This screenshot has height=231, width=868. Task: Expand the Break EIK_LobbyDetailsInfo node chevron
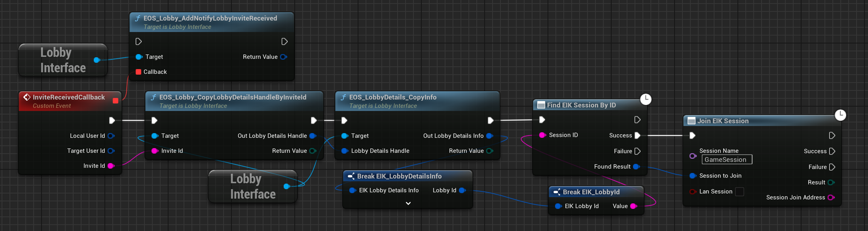(408, 203)
